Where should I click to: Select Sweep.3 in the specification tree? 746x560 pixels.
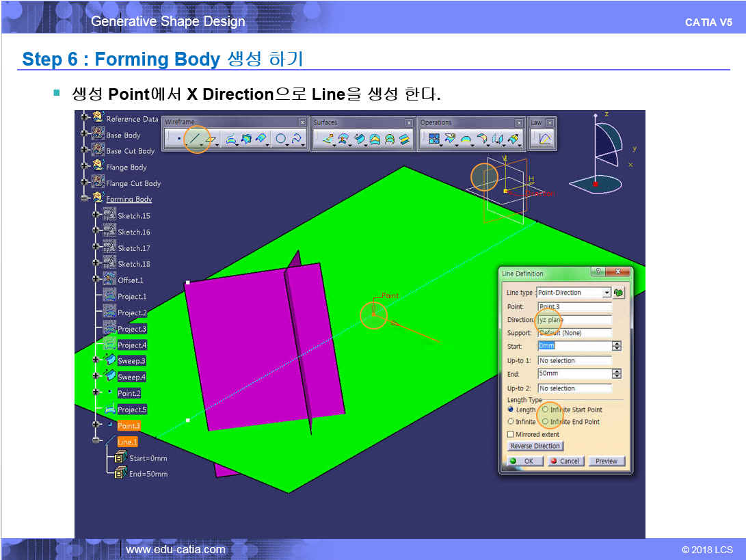point(131,360)
